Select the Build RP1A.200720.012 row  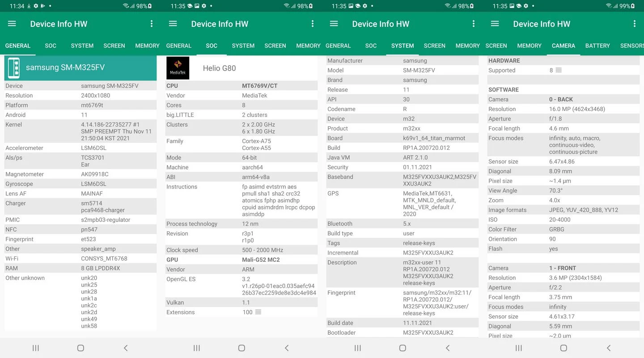coord(402,148)
